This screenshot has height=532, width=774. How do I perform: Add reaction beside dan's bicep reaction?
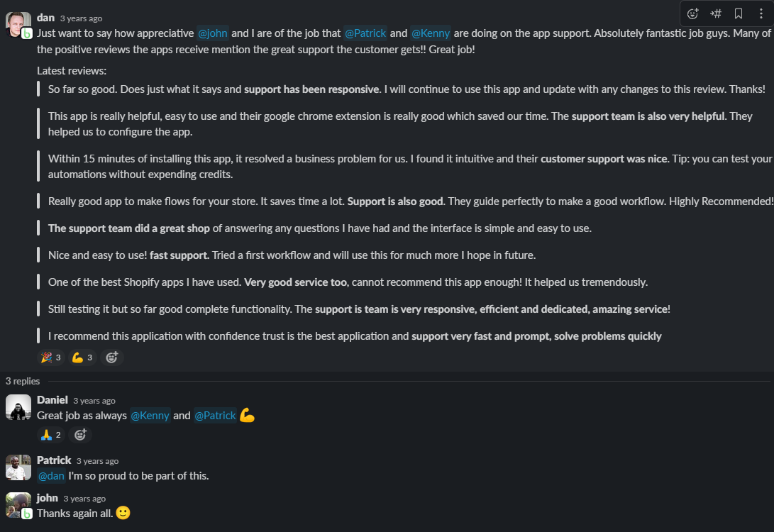(x=112, y=358)
